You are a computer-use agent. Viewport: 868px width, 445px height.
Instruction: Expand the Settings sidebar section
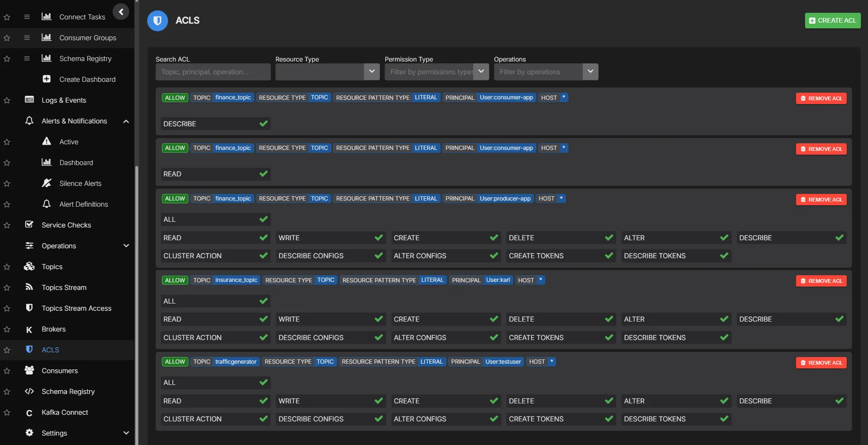(x=126, y=433)
